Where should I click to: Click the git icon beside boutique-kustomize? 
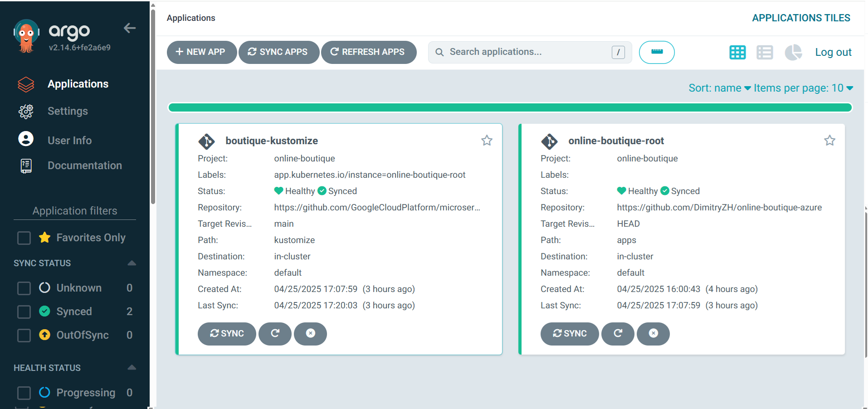pyautogui.click(x=206, y=141)
